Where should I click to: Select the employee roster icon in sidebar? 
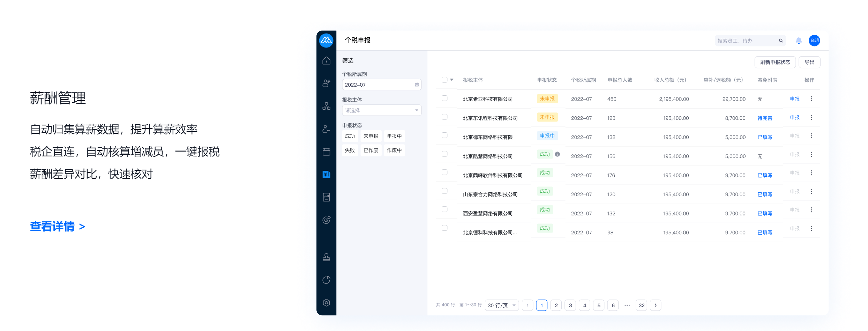pos(327,83)
